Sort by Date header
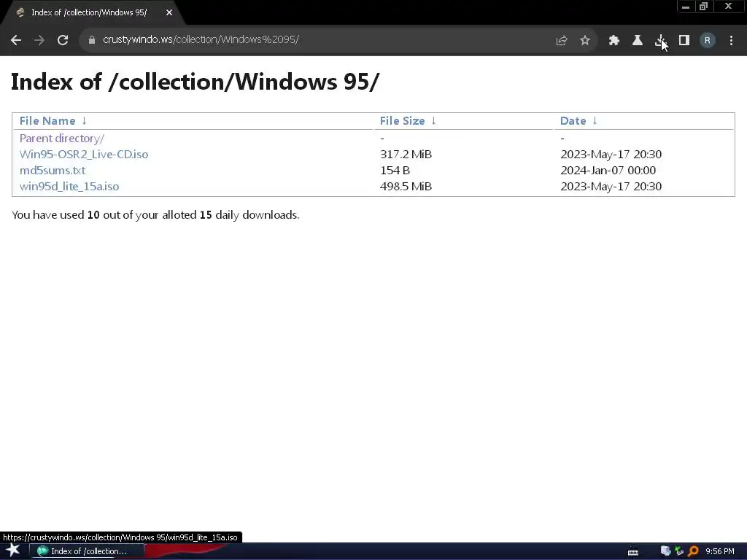The height and width of the screenshot is (560, 747). point(573,121)
